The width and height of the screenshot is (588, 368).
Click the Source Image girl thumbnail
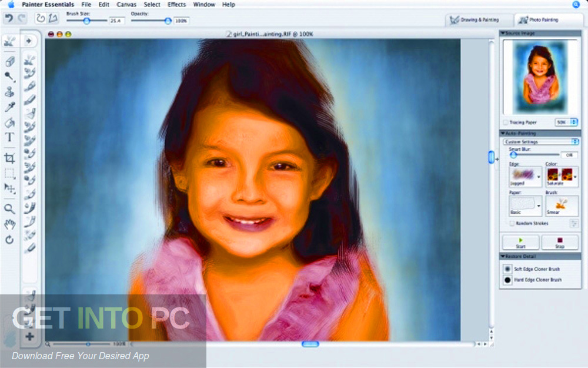point(540,77)
